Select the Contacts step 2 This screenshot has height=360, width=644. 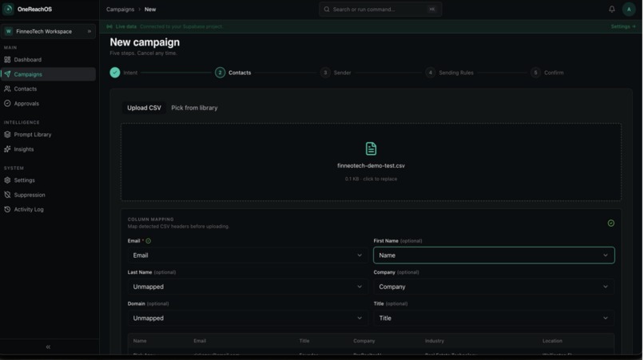click(x=233, y=73)
